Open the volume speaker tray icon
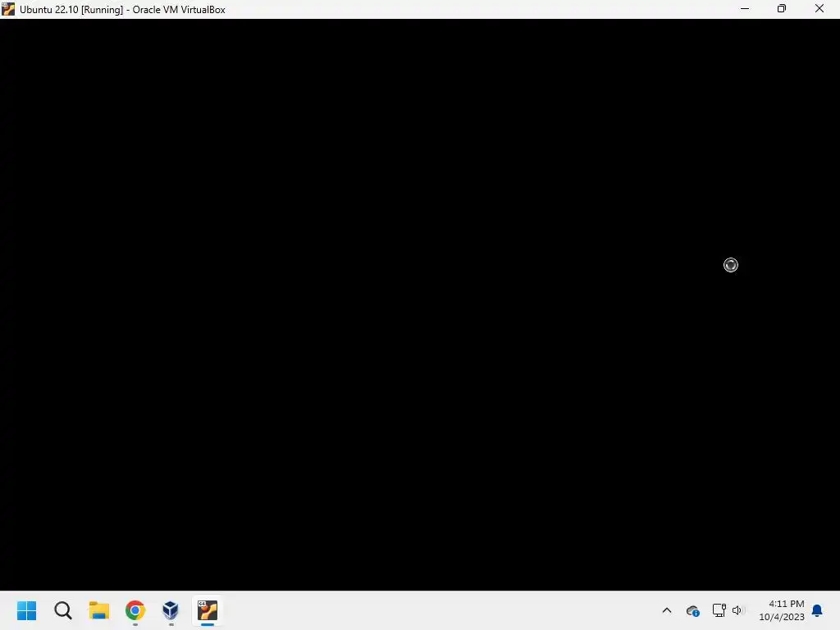The image size is (840, 630). (x=737, y=610)
